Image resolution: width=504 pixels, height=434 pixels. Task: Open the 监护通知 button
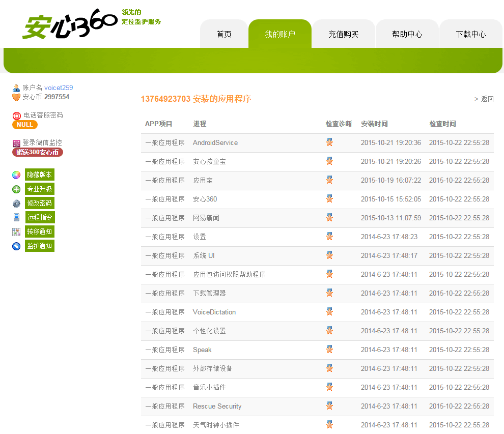tap(40, 246)
